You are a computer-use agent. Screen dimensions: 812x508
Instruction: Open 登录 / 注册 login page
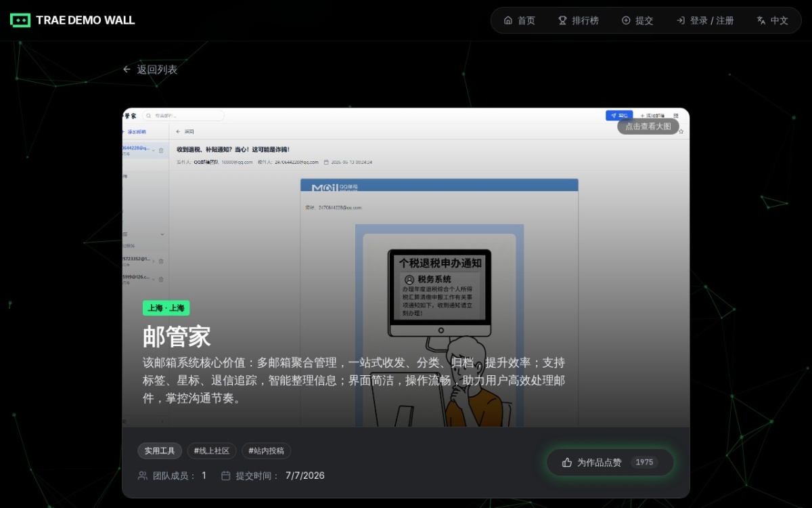(x=705, y=20)
